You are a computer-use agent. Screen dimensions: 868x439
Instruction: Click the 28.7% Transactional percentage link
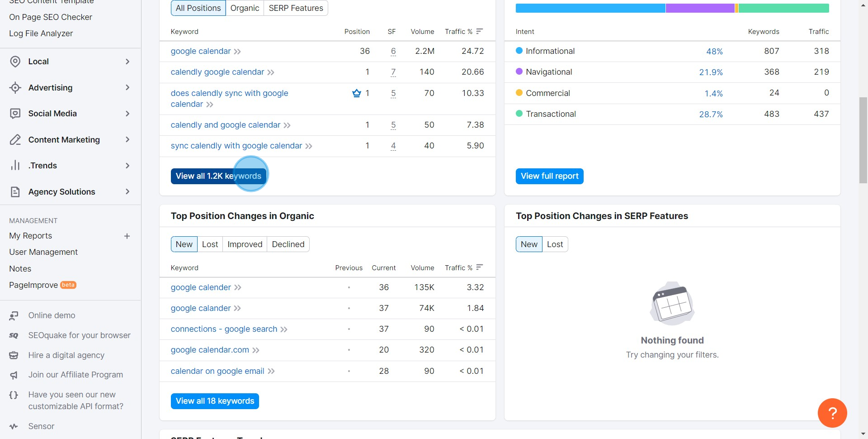(x=711, y=115)
